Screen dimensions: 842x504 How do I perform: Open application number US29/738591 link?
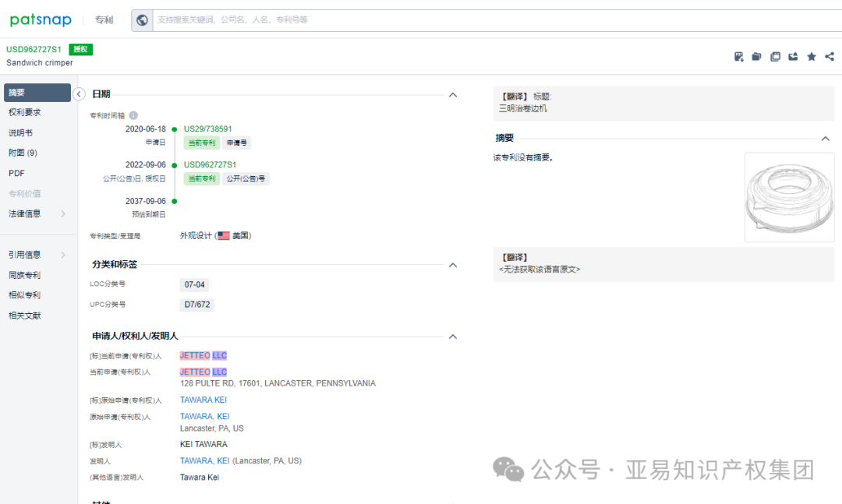click(x=208, y=129)
